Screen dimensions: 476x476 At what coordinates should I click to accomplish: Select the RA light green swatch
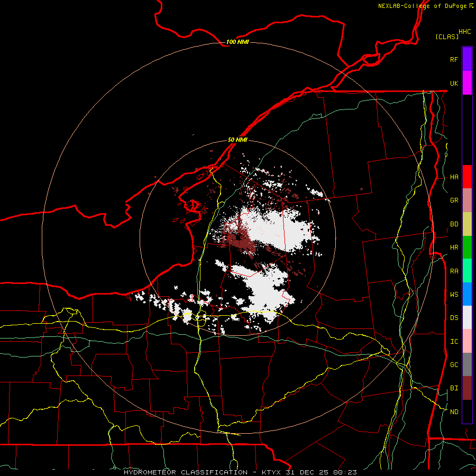[467, 271]
